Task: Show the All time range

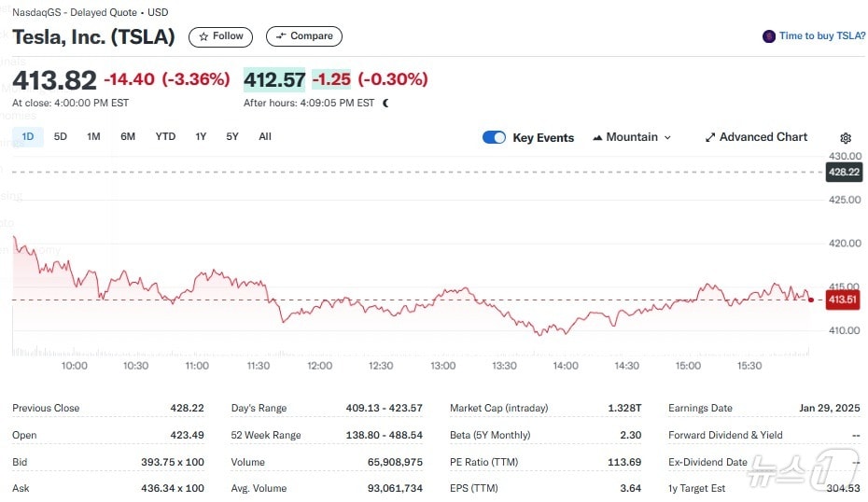Action: point(265,136)
